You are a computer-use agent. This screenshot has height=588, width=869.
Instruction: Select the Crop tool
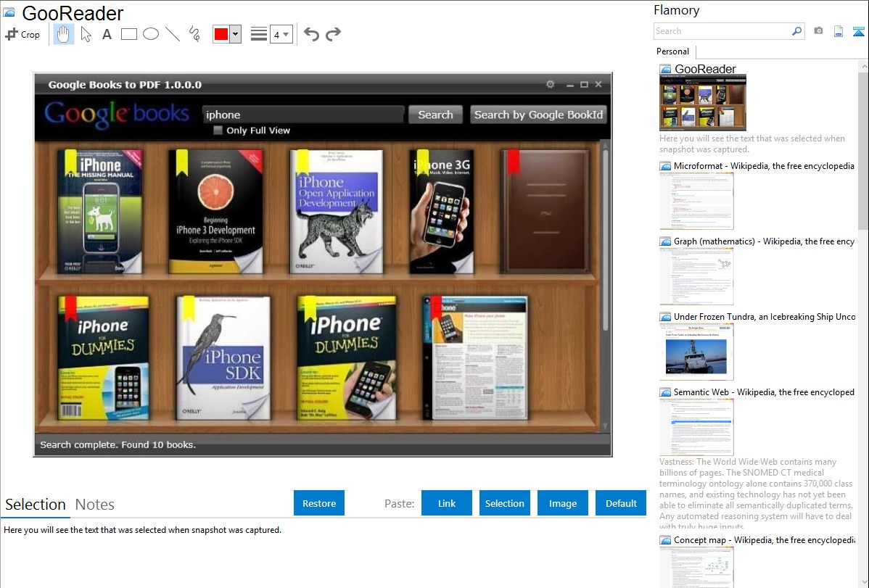click(x=22, y=34)
